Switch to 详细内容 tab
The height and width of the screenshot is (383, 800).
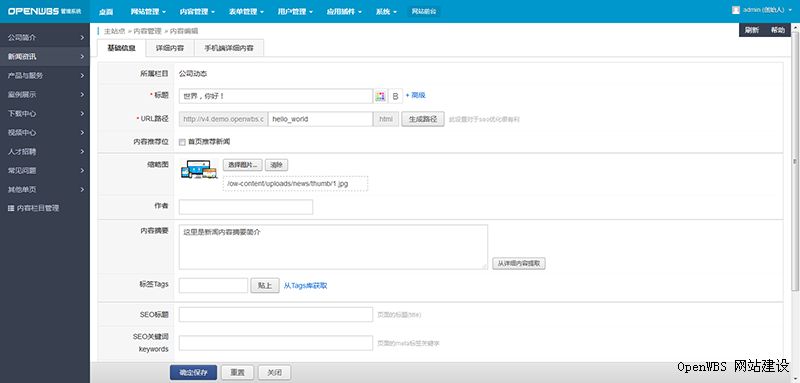click(170, 48)
